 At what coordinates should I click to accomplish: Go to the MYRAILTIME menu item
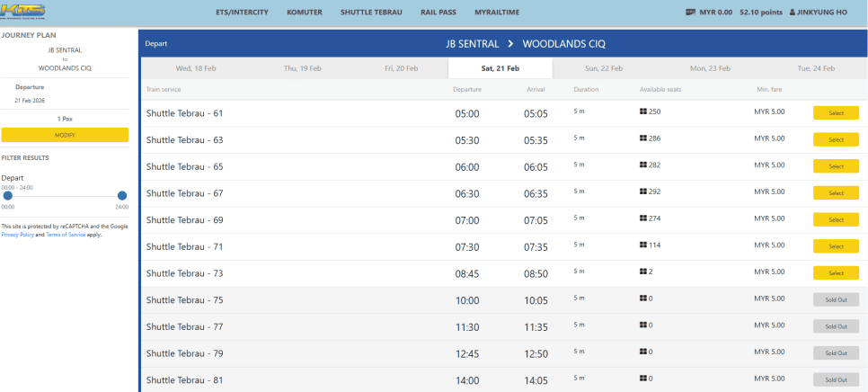click(497, 13)
